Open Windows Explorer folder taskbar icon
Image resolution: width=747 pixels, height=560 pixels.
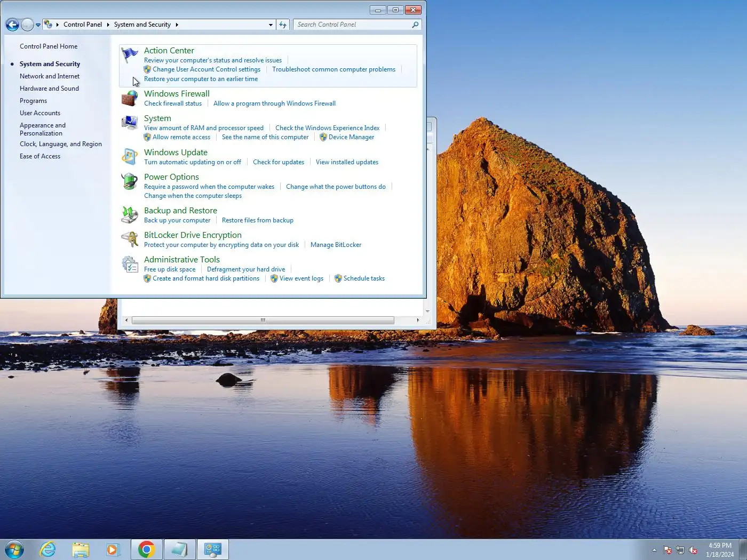[81, 549]
